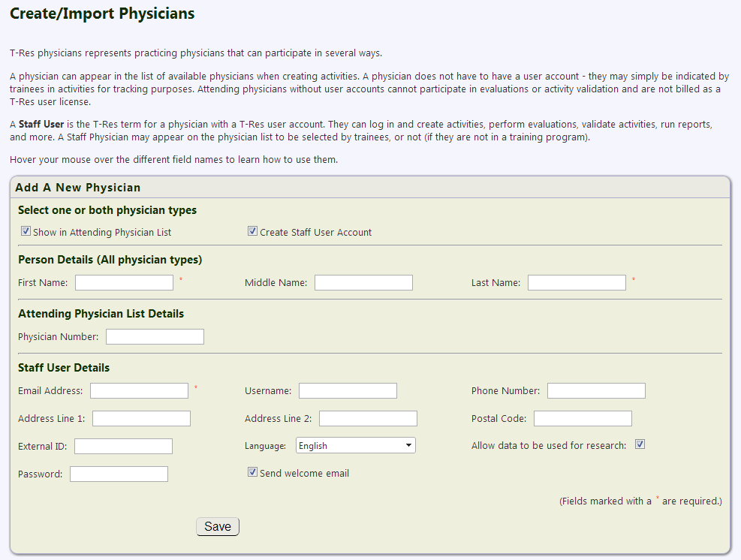Click into the External ID field
This screenshot has height=560, width=741.
pos(123,446)
